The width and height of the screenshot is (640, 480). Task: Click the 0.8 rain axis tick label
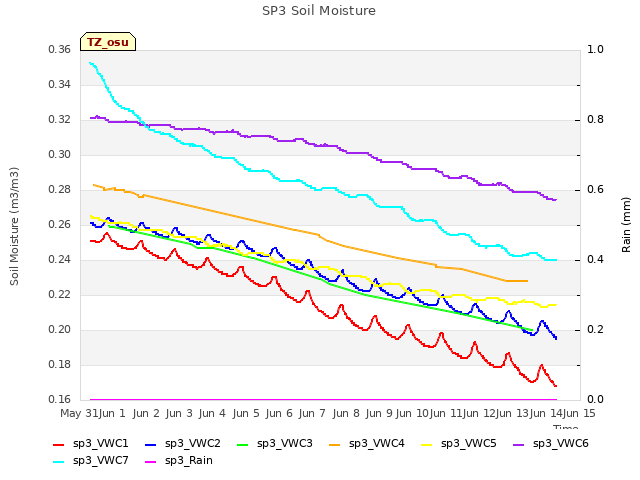tap(596, 120)
